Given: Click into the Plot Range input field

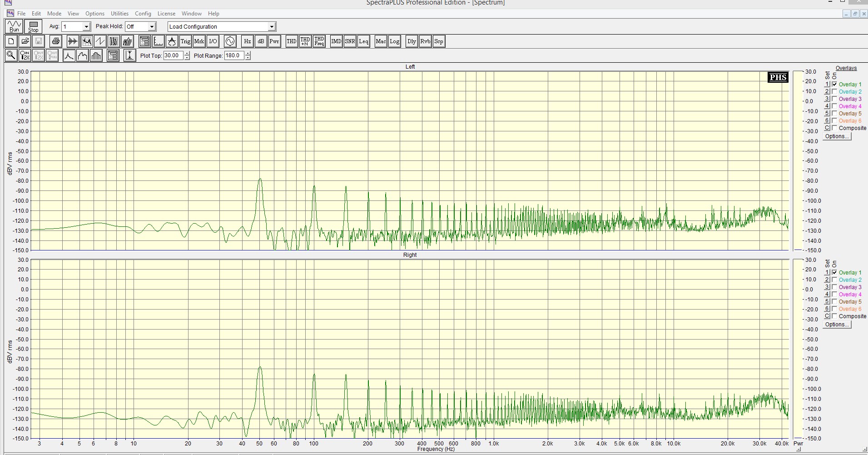Looking at the screenshot, I should click(x=234, y=55).
